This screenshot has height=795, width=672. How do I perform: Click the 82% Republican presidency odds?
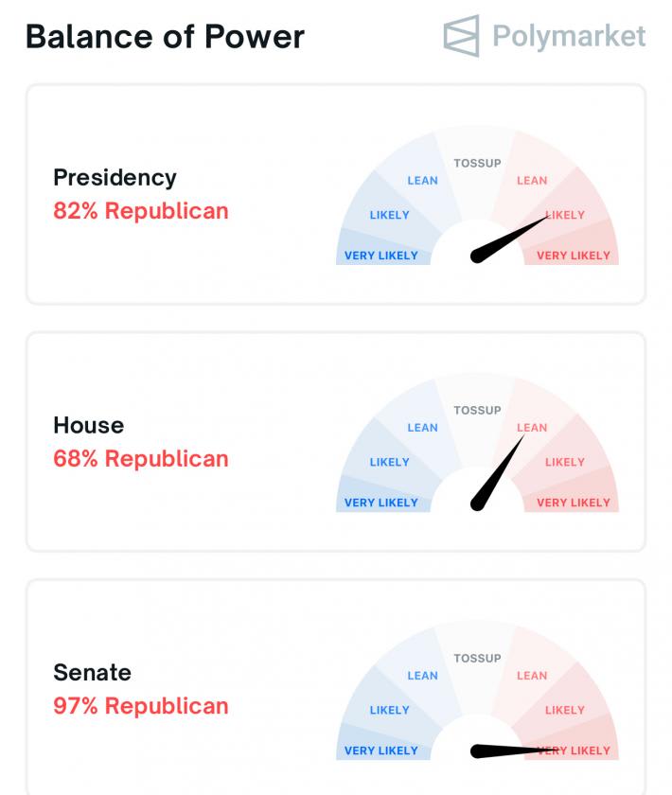coord(141,211)
